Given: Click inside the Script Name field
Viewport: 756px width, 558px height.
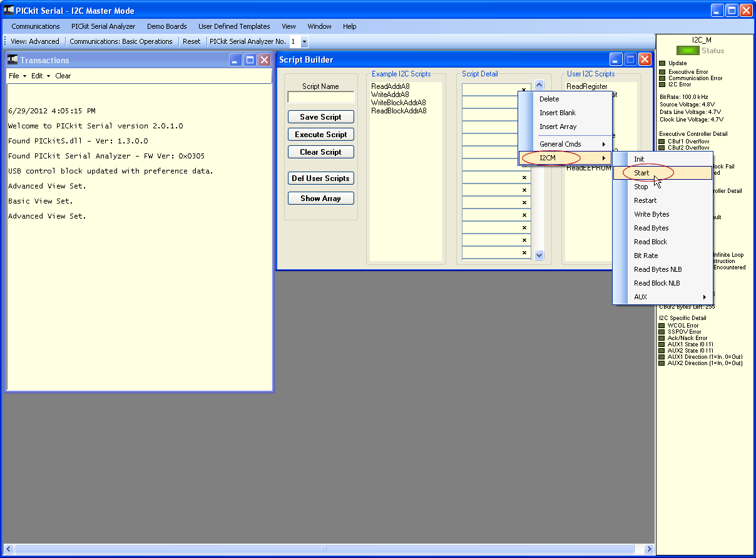Looking at the screenshot, I should pyautogui.click(x=320, y=97).
